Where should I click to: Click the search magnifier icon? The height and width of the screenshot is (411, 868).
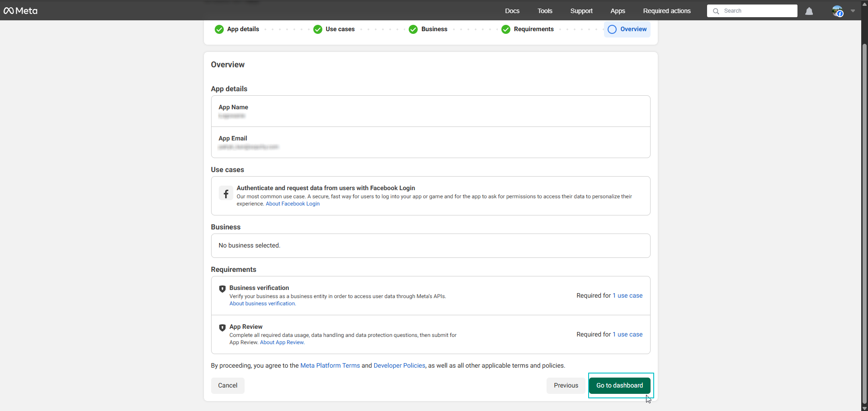tap(716, 11)
